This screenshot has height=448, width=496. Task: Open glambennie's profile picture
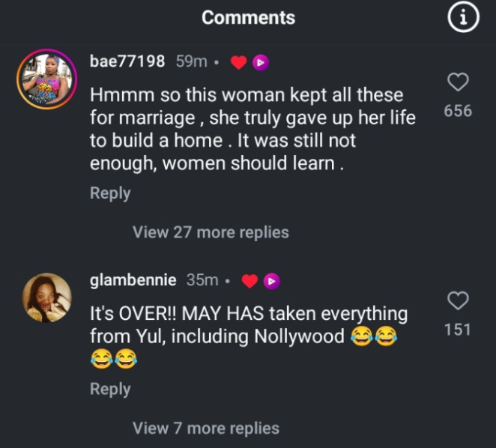click(x=48, y=297)
